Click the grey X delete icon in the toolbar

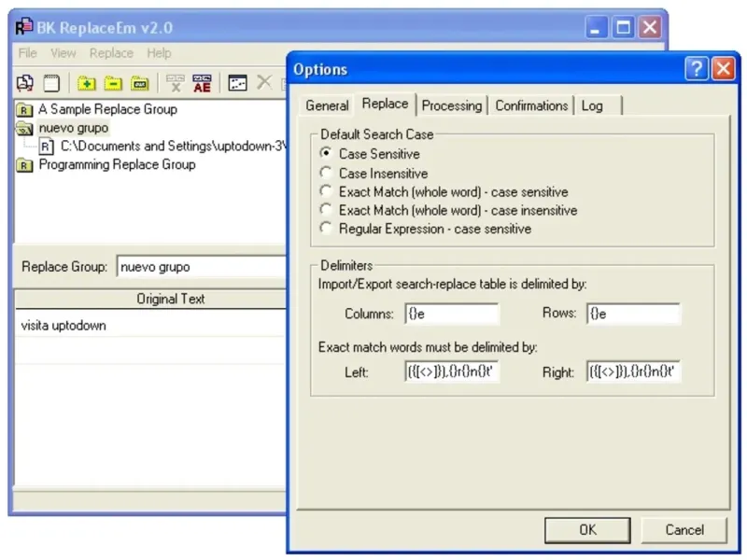[x=264, y=82]
